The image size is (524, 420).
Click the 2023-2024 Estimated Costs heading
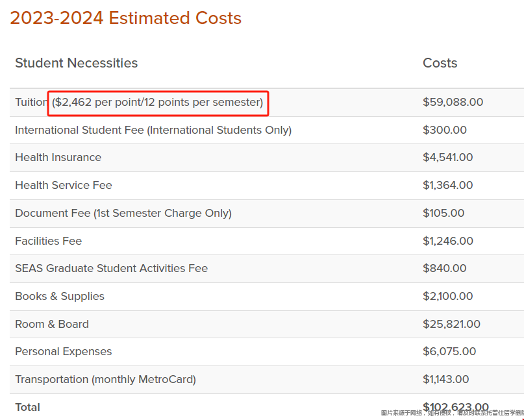point(126,18)
